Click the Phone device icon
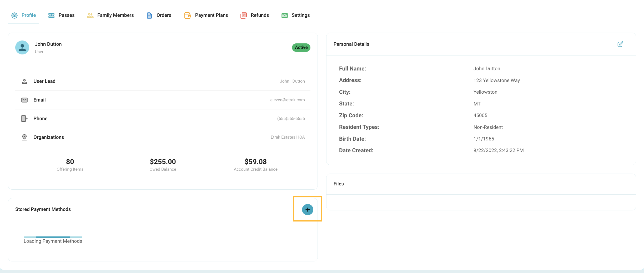 [24, 119]
